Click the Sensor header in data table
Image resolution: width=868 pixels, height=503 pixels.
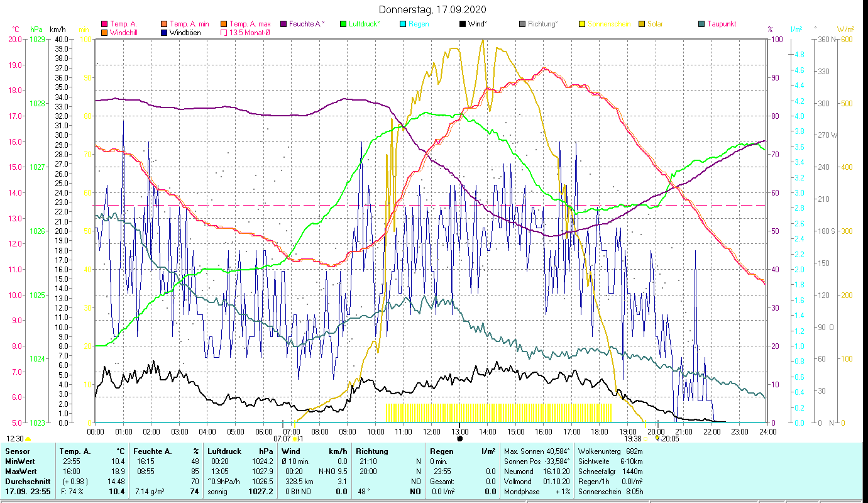tap(16, 451)
